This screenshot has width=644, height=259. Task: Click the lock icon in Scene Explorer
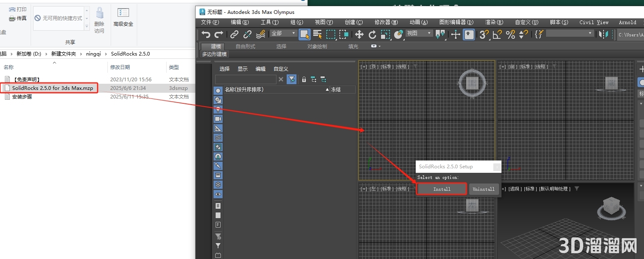(x=304, y=79)
